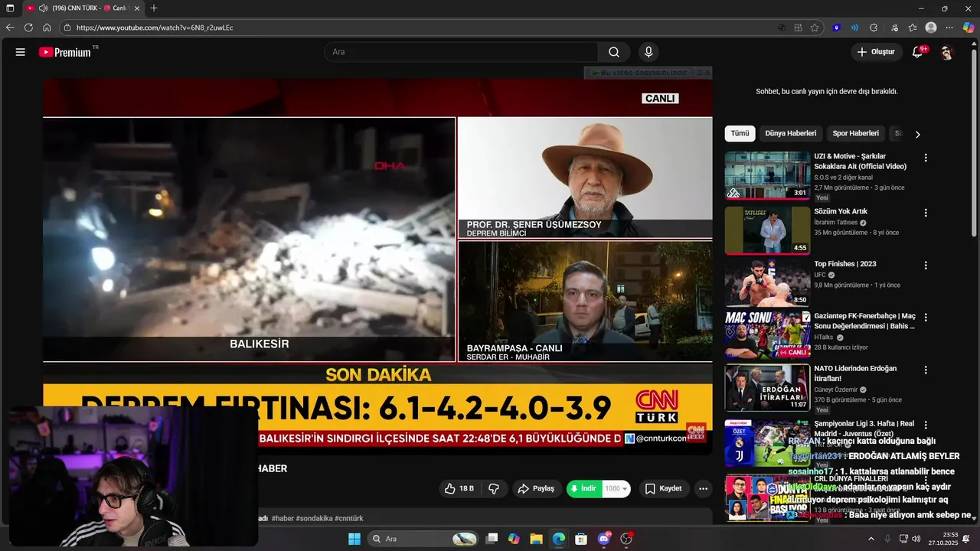Save video with Kaydet button
Viewport: 980px width, 551px height.
(663, 488)
